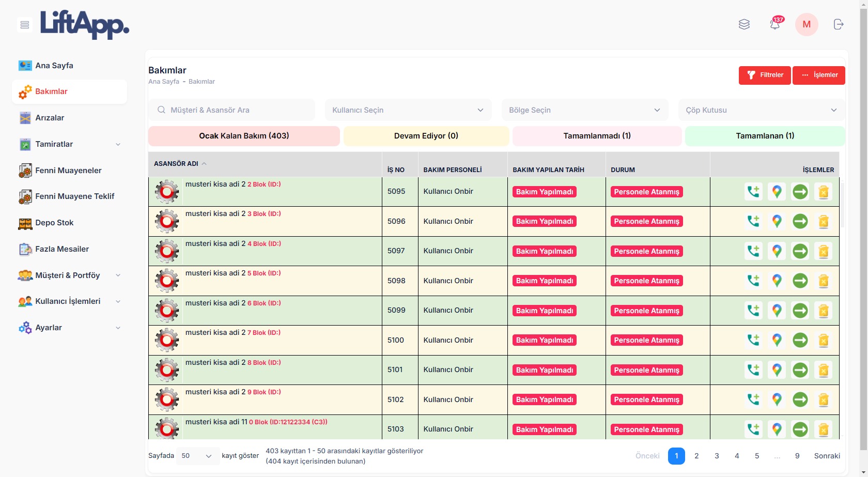
Task: Click the İşlemler red button
Action: pos(819,75)
